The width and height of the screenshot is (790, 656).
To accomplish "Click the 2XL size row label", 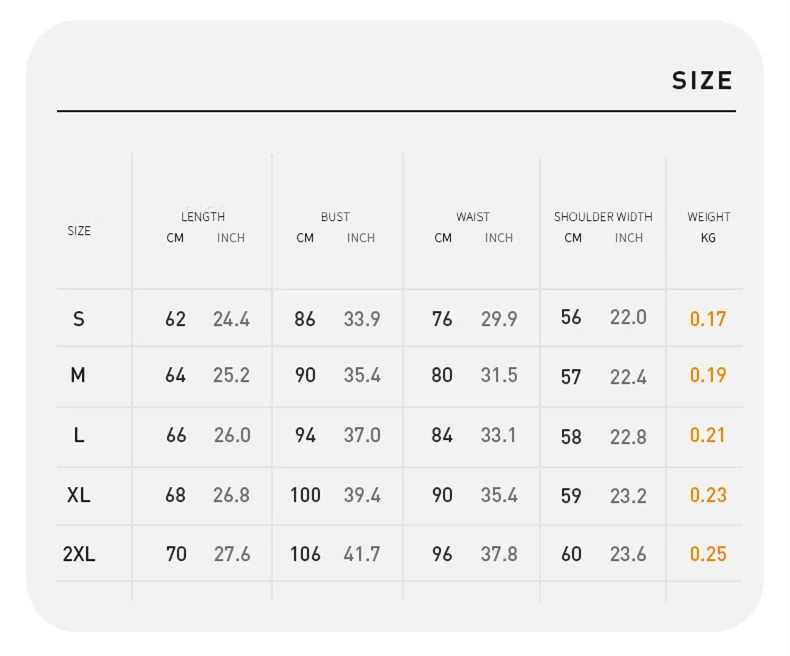I will [x=79, y=554].
